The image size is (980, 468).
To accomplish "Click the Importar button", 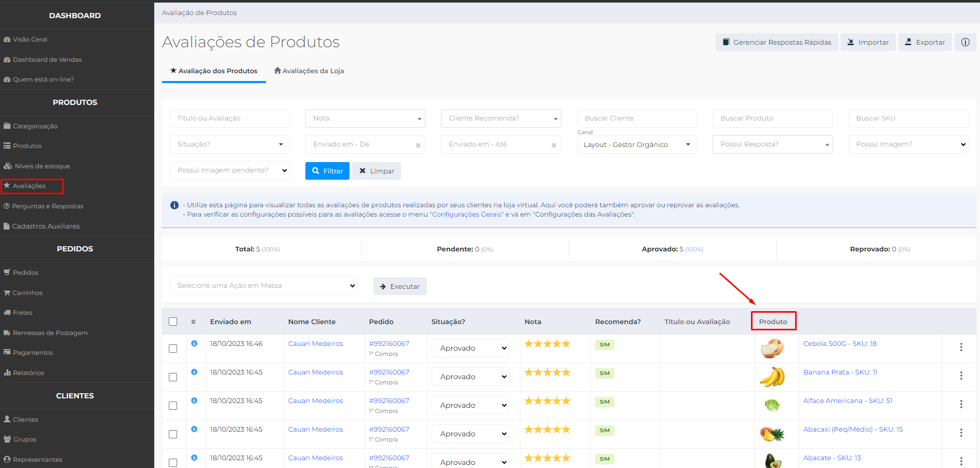I will coord(868,42).
